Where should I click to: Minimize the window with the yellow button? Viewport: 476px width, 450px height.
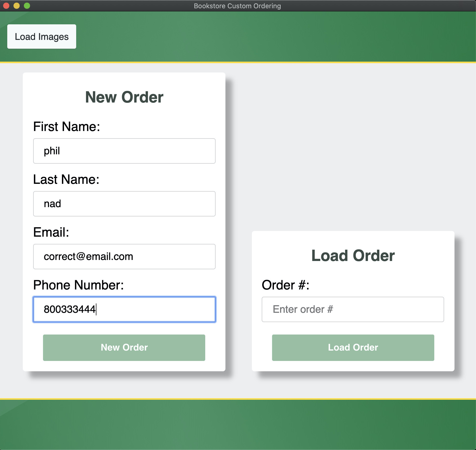tap(17, 6)
